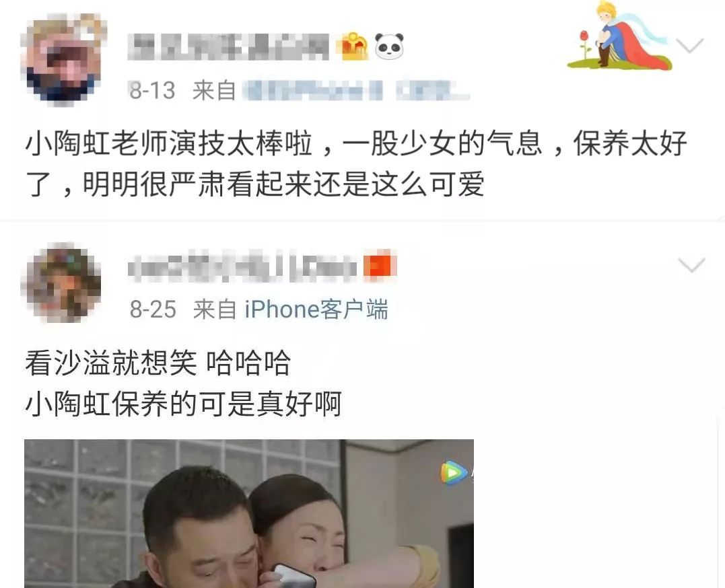Select the 8-25 timestamp
Screen dimensions: 725x588
pos(153,309)
